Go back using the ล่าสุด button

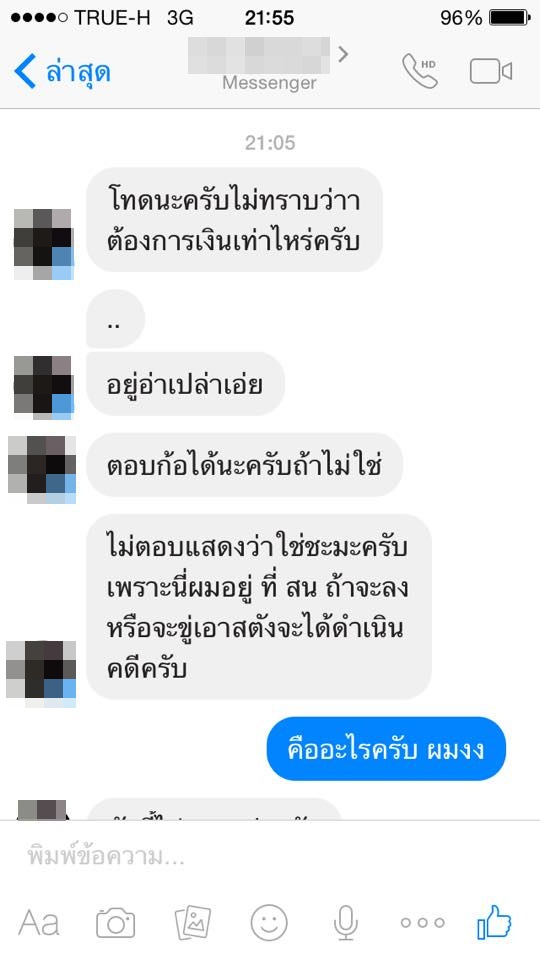(62, 72)
